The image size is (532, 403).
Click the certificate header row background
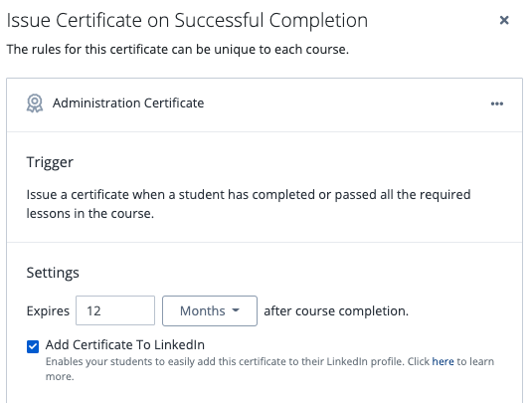pyautogui.click(x=265, y=104)
